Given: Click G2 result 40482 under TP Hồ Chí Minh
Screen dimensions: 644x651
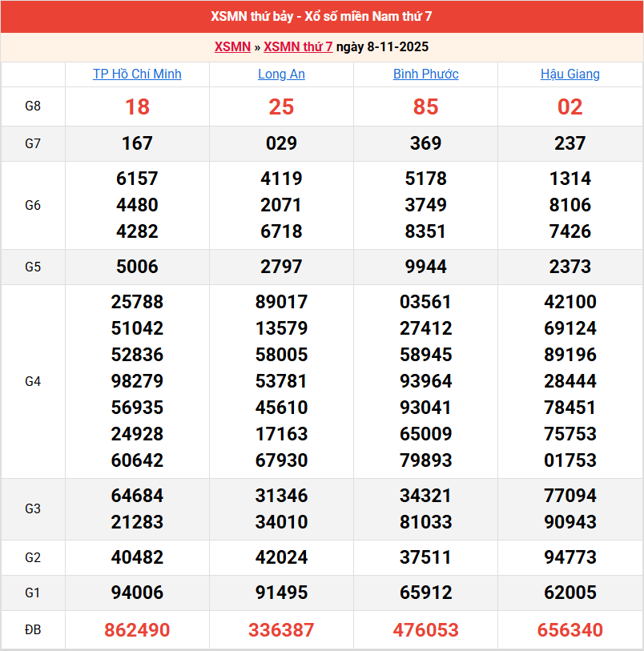Looking at the screenshot, I should (137, 557).
